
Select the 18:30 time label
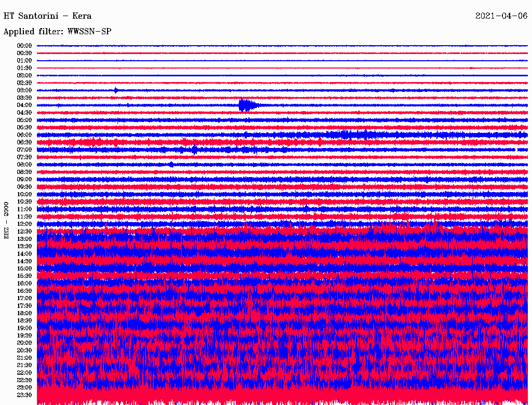coord(24,320)
